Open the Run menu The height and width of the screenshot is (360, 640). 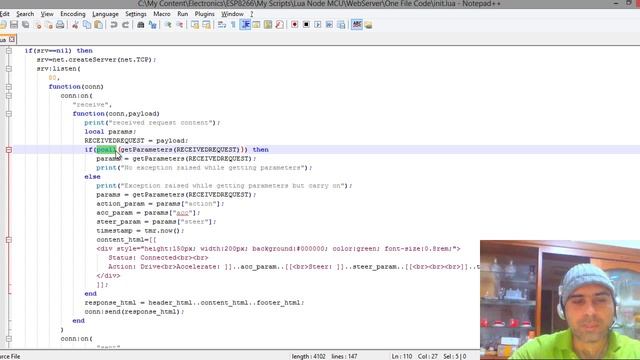pyautogui.click(x=182, y=14)
